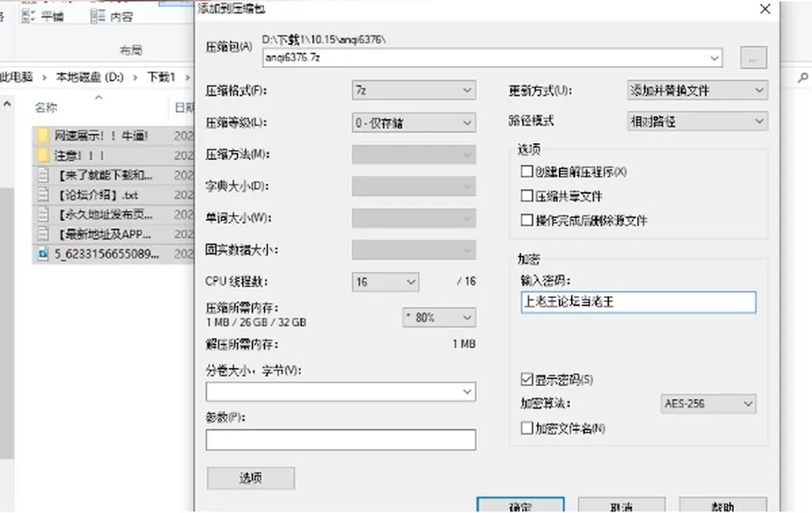Viewport: 812px width, 513px height.
Task: Open the 路径模式 dropdown showing 相对路径
Action: click(698, 122)
